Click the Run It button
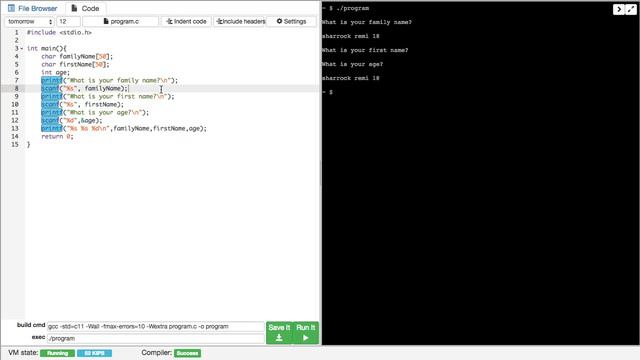Viewport: 640px width, 360px height. click(x=306, y=333)
